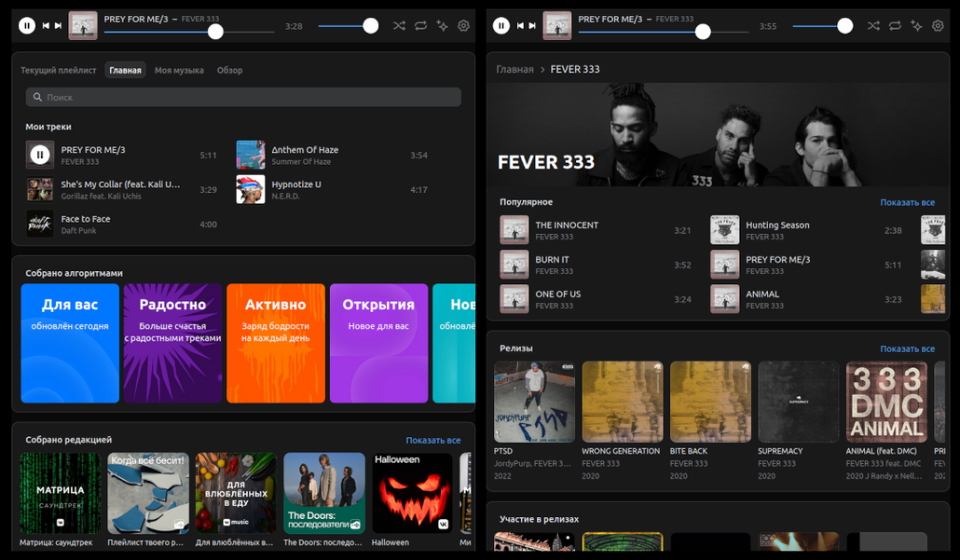Click Показать все next to Популярное
Viewport: 960px width, 560px height.
coord(908,202)
